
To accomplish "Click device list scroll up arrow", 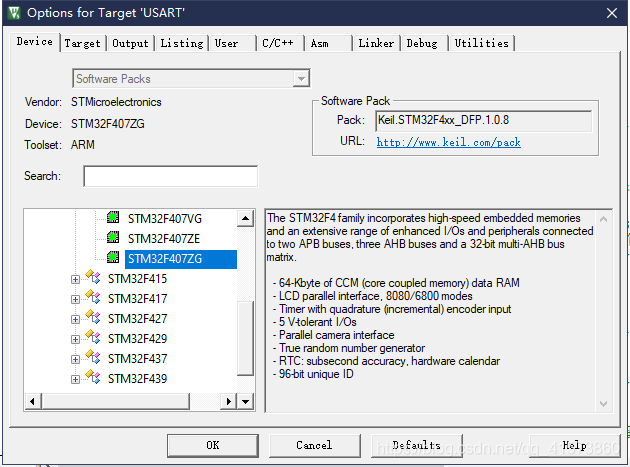I will pos(245,219).
